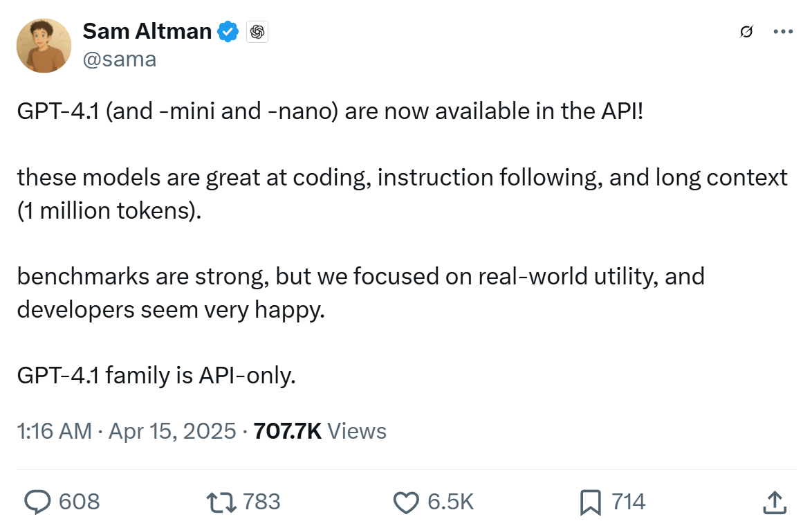Open the @sama handle link
This screenshot has width=812, height=528.
120,60
